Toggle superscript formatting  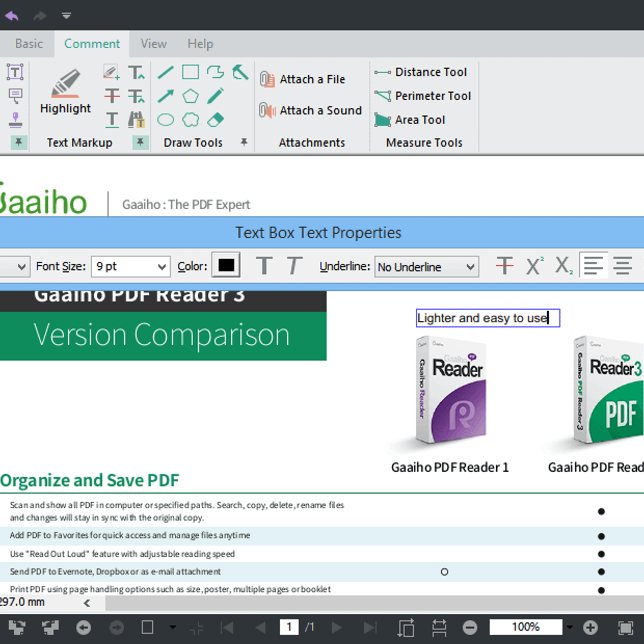point(535,266)
